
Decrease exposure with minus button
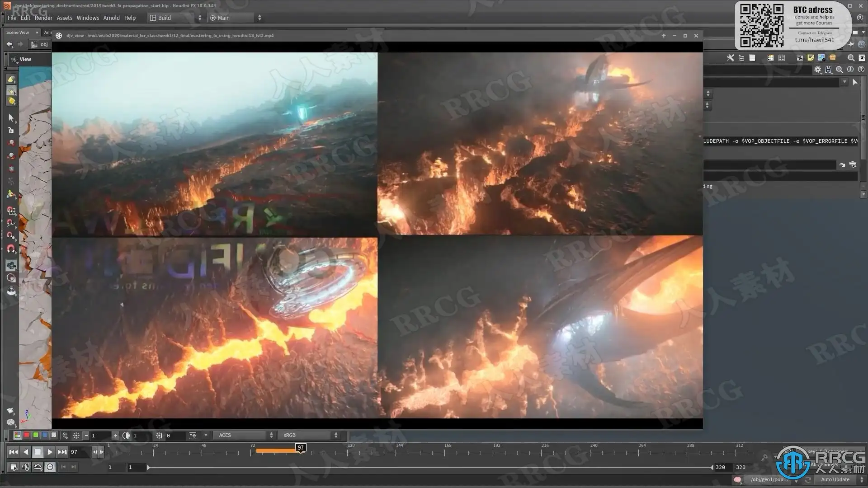(x=86, y=436)
